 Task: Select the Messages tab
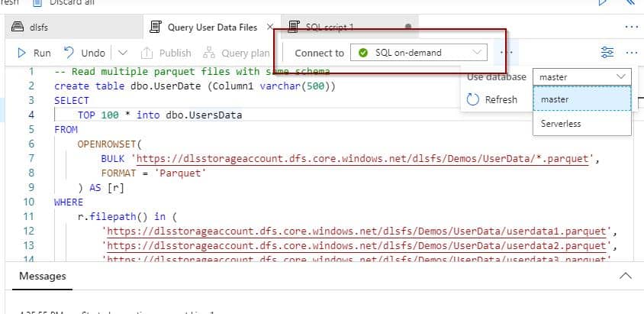pyautogui.click(x=42, y=277)
